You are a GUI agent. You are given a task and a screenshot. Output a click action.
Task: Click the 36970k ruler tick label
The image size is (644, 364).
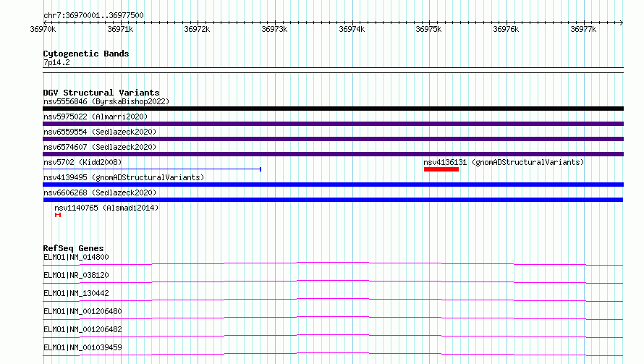(x=43, y=29)
